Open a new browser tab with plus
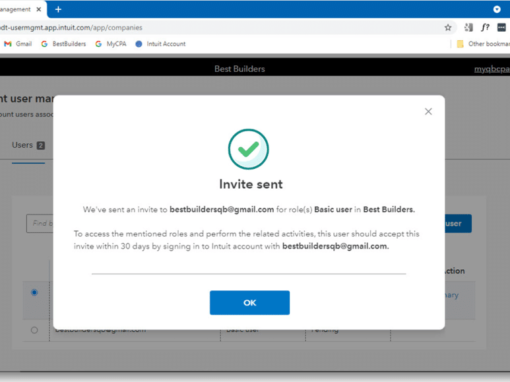510x382 pixels. (x=58, y=9)
